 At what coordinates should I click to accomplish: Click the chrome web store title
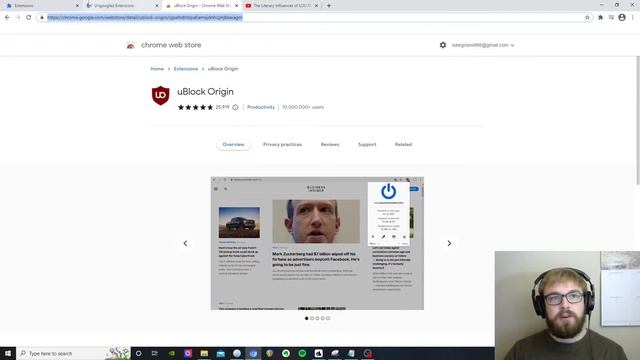[x=171, y=45]
